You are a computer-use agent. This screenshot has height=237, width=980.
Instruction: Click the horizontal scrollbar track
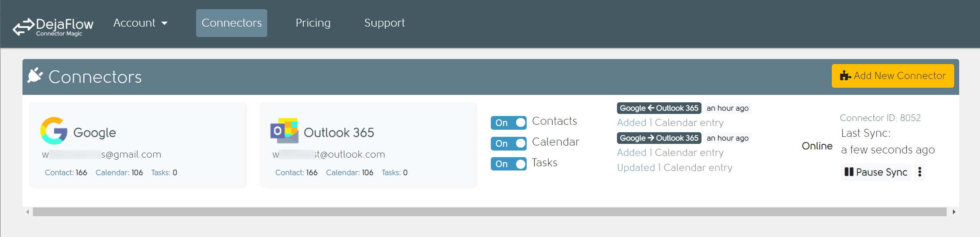click(x=490, y=212)
